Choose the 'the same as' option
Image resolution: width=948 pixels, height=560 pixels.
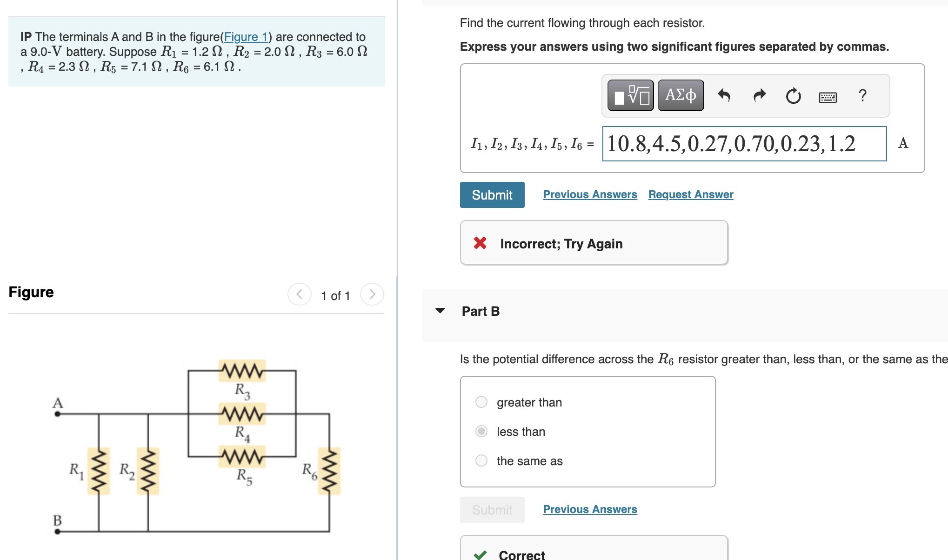click(481, 460)
